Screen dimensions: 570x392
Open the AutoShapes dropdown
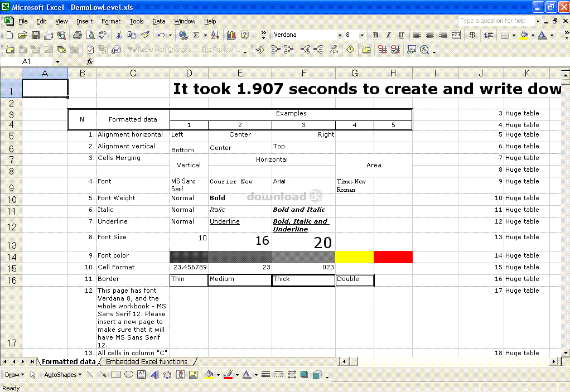62,375
